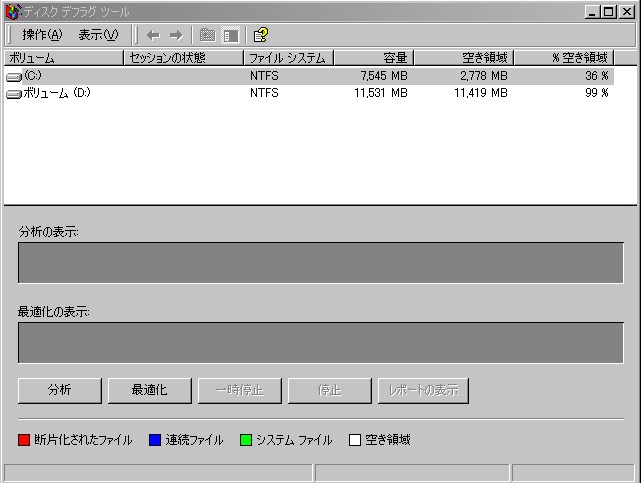The height and width of the screenshot is (483, 642).
Task: Click the blue 連続ファイル legend swatch
Action: click(155, 440)
